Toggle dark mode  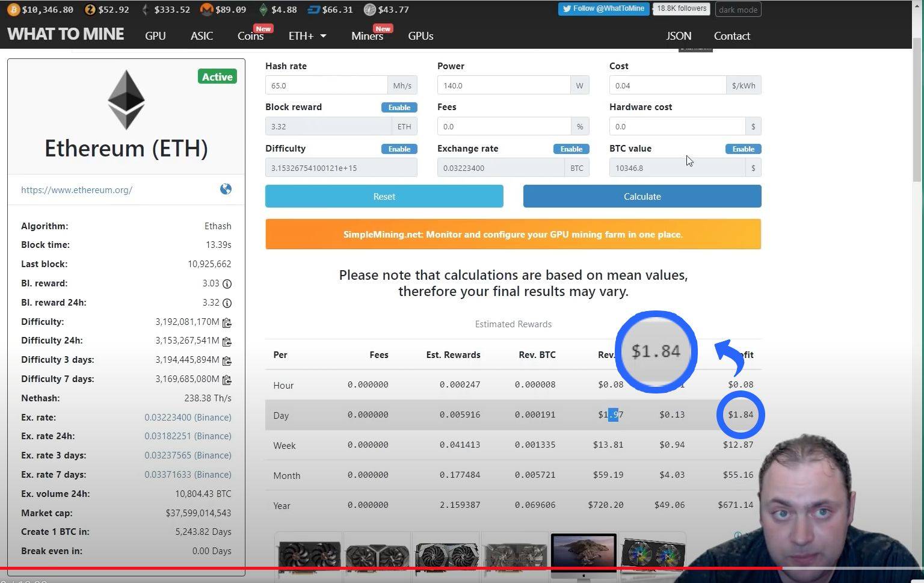[x=738, y=10]
